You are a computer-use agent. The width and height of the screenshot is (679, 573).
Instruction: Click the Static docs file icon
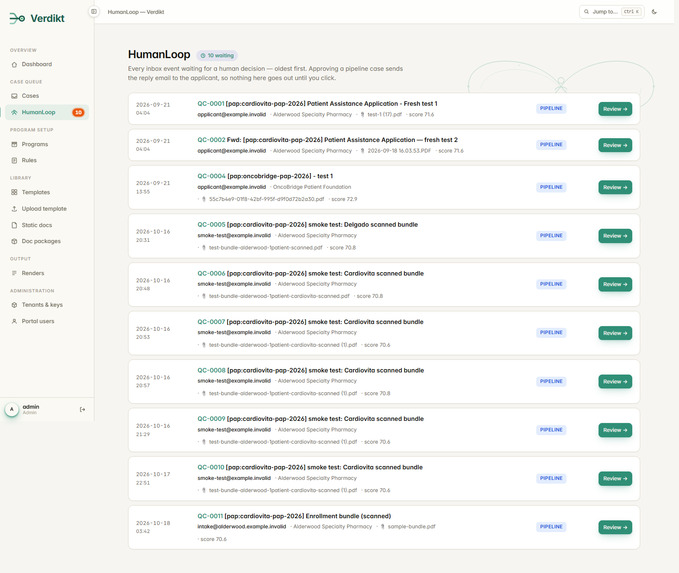tap(14, 225)
